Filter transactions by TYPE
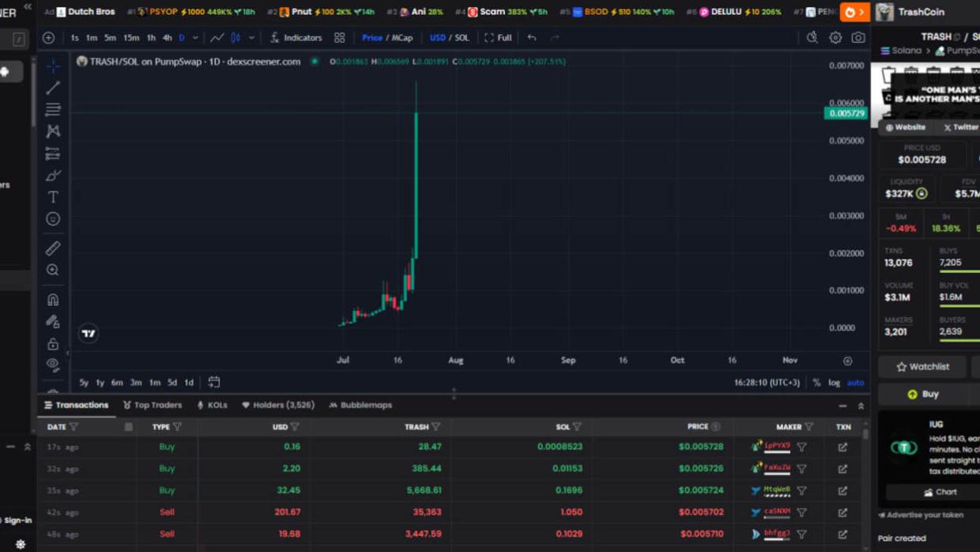980x552 pixels. click(177, 427)
